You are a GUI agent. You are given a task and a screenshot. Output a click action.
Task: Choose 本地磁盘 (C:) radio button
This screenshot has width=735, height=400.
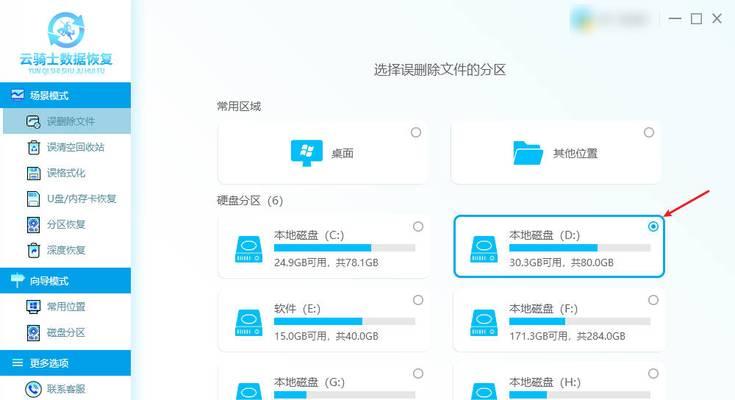(418, 226)
